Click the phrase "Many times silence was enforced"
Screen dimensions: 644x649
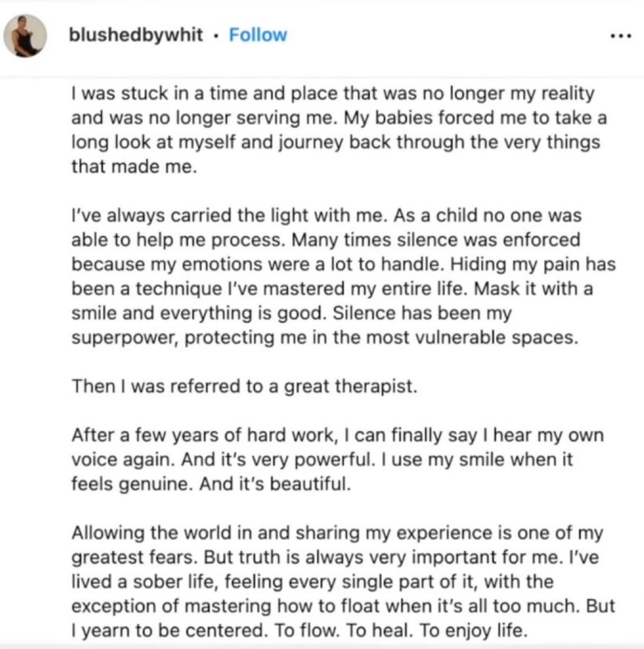[x=436, y=240]
